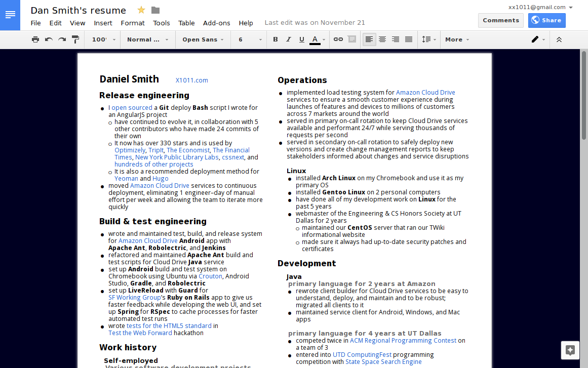This screenshot has height=368, width=588.
Task: Open the Help menu
Action: [x=246, y=23]
